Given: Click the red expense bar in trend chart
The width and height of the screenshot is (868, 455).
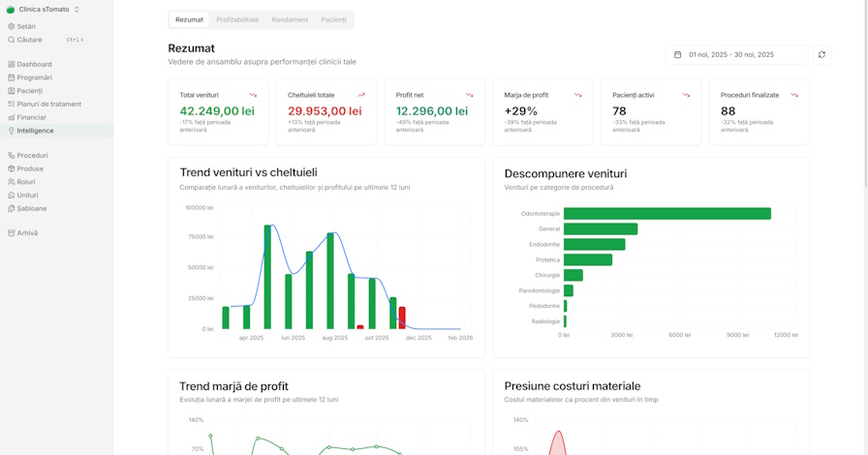Looking at the screenshot, I should coord(402,318).
